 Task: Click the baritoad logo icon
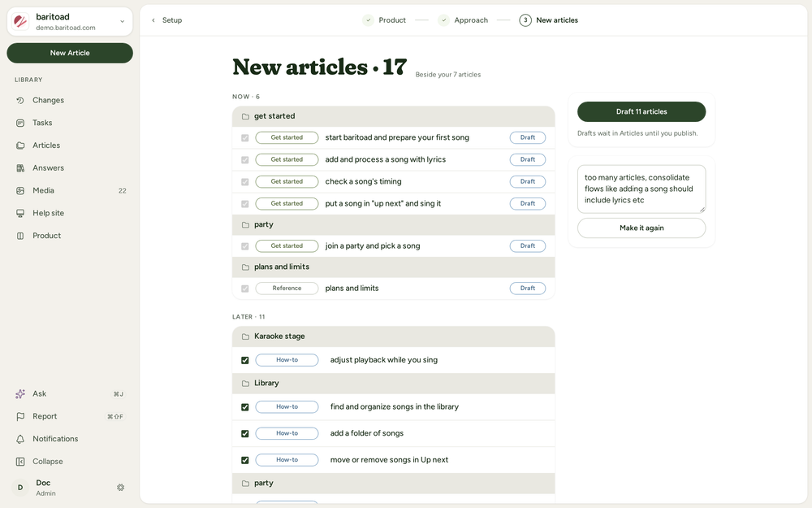[21, 21]
